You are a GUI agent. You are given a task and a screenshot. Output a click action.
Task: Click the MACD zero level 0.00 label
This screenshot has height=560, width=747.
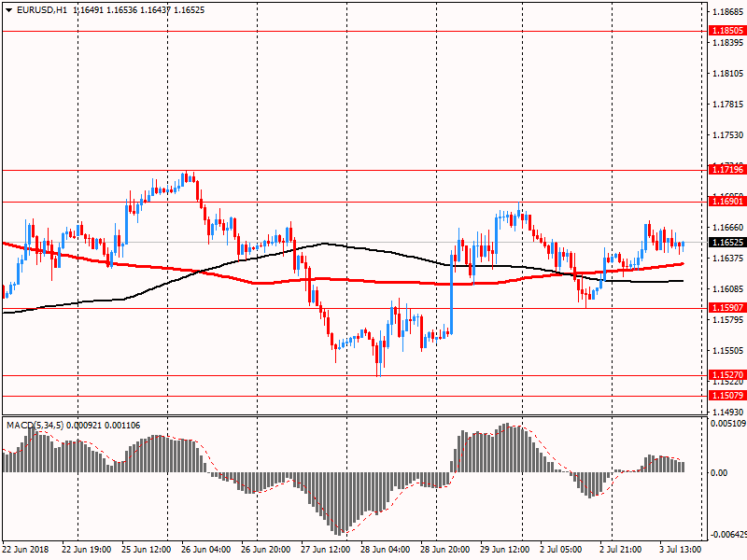(x=719, y=473)
